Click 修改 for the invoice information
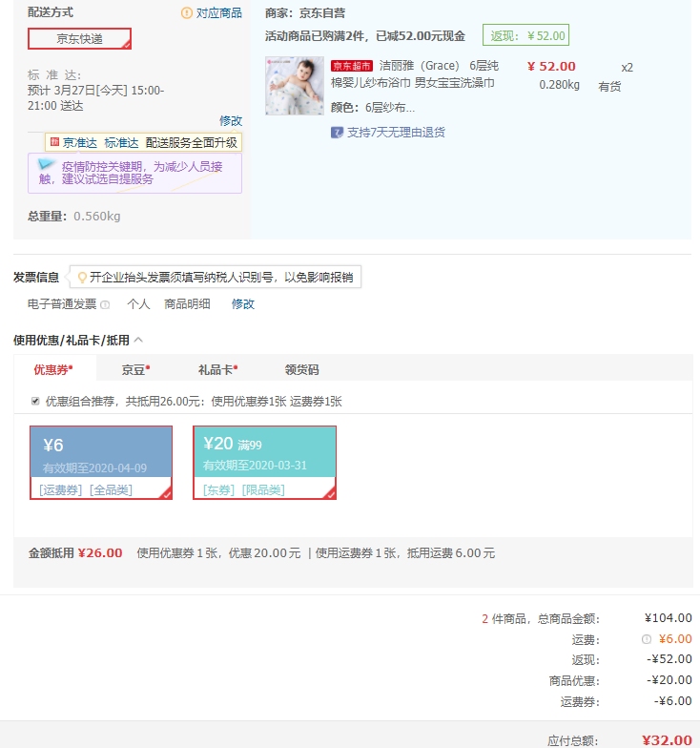This screenshot has width=700, height=748. [x=242, y=303]
